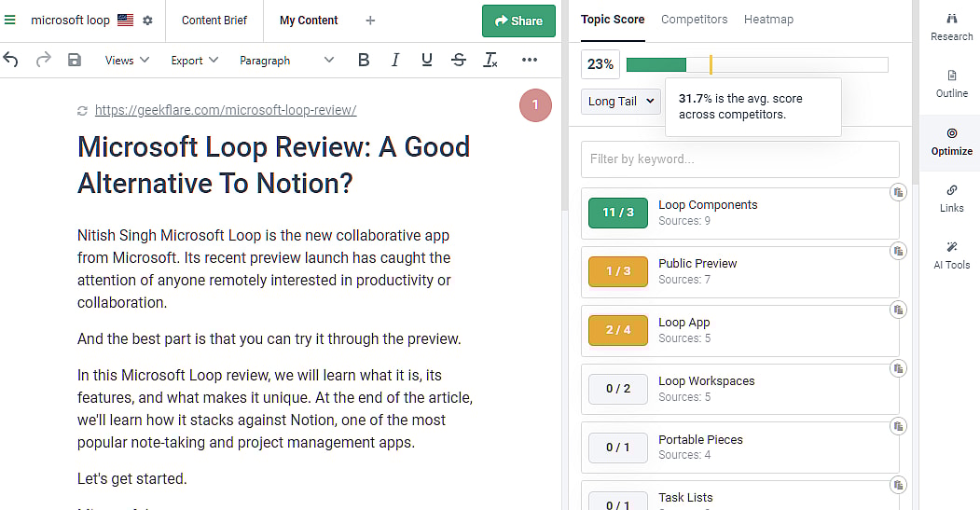Click the Filter by keyword field
The height and width of the screenshot is (510, 980).
pyautogui.click(x=740, y=159)
